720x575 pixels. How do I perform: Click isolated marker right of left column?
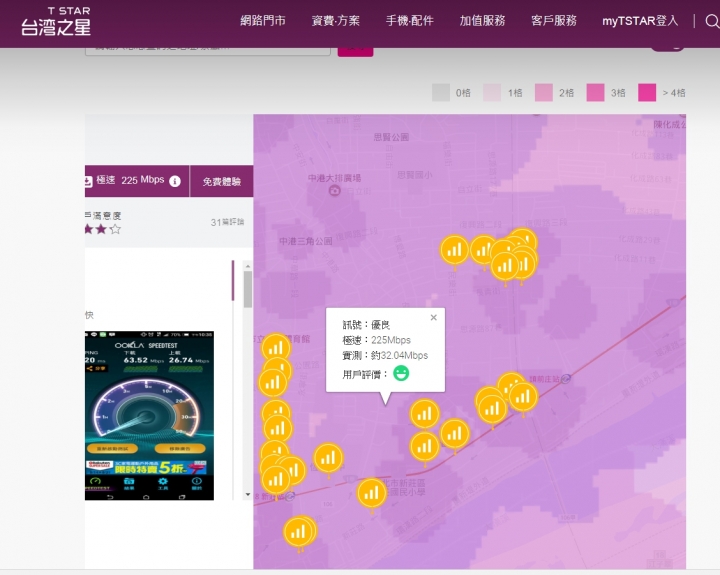pos(328,459)
